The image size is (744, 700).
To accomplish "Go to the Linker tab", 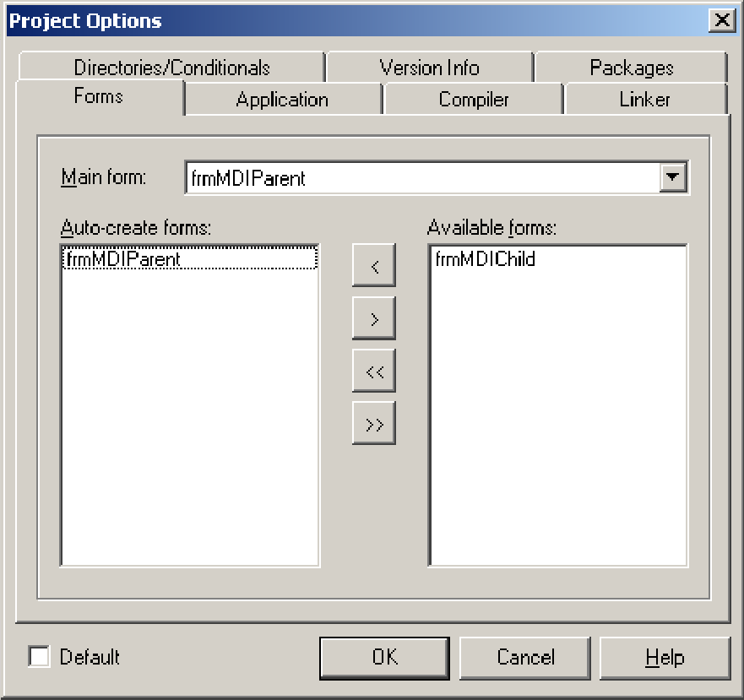I will 645,99.
